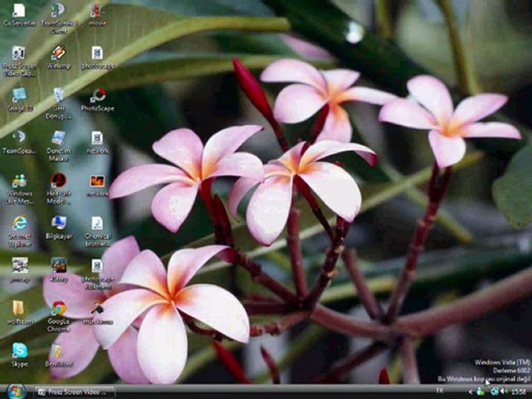
Task: Launch the TeamSpeak Client shortcut with two-line label
Action: pos(58,18)
